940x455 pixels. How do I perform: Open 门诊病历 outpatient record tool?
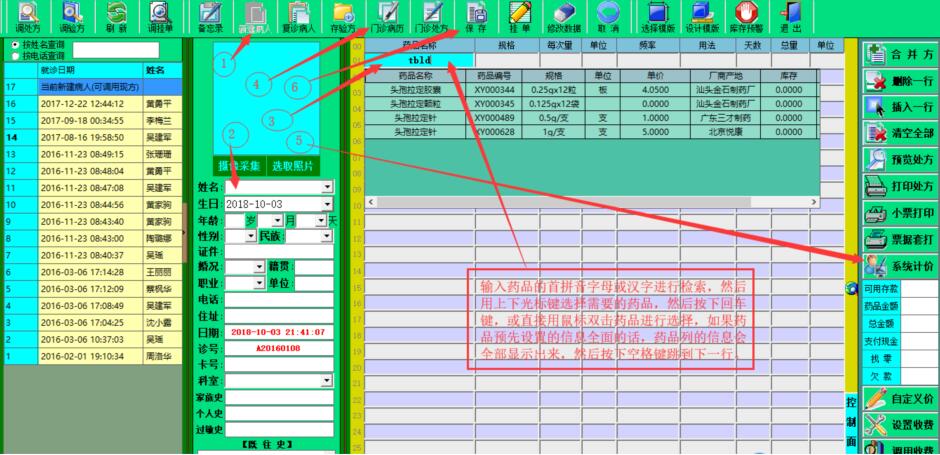[x=386, y=17]
